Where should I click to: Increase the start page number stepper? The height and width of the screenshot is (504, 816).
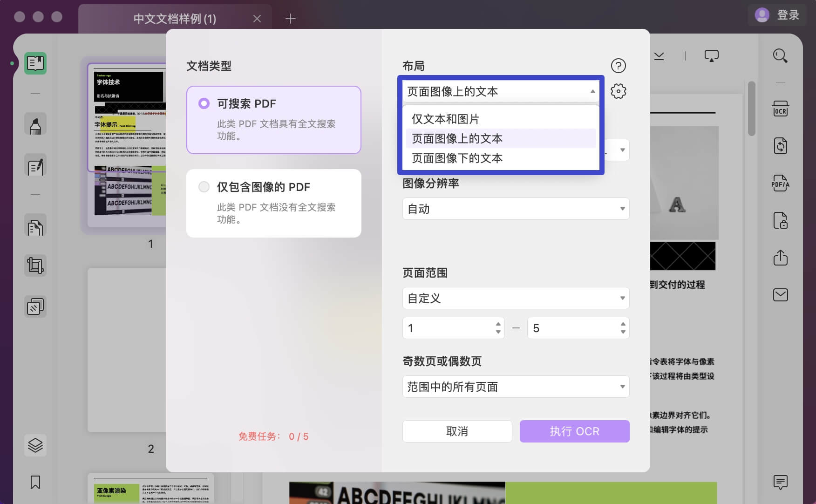pos(498,324)
